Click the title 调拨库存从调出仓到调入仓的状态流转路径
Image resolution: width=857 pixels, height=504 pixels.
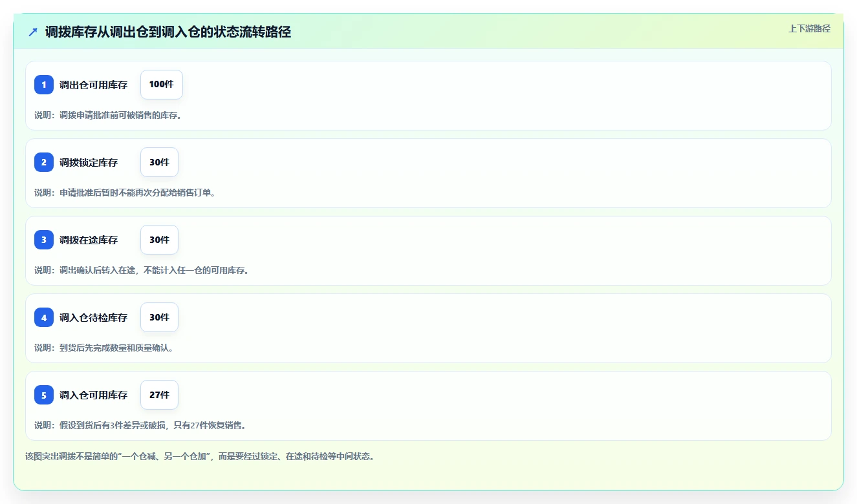tap(168, 32)
